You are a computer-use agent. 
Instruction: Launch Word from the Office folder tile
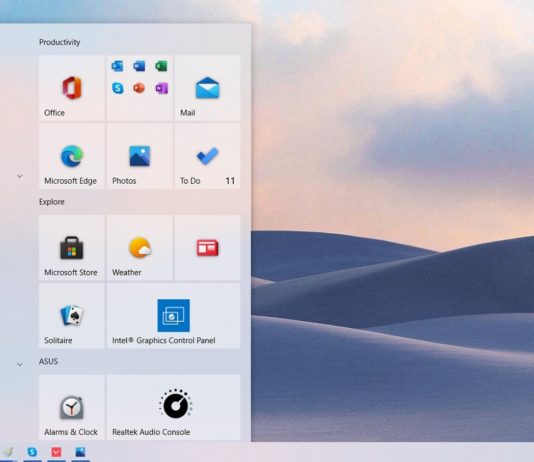tap(139, 66)
